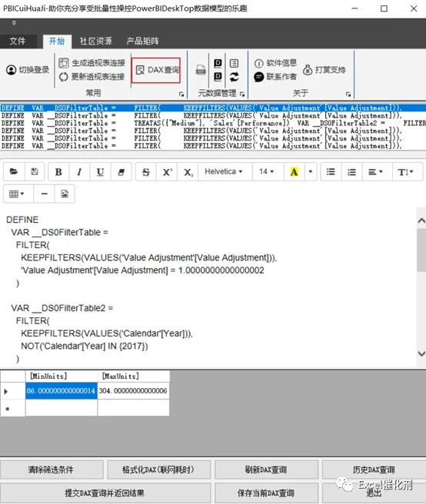
Task: Open the Helvetica font dropdown
Action: (223, 171)
